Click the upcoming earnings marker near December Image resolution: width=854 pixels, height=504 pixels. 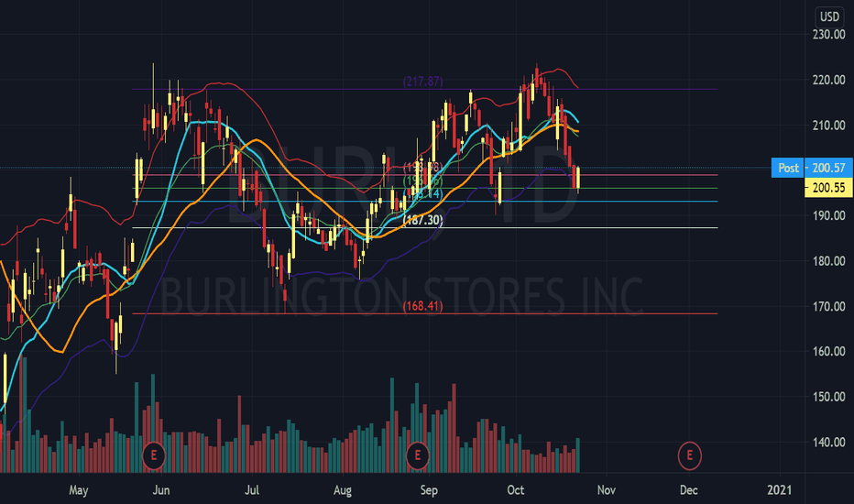tap(689, 455)
